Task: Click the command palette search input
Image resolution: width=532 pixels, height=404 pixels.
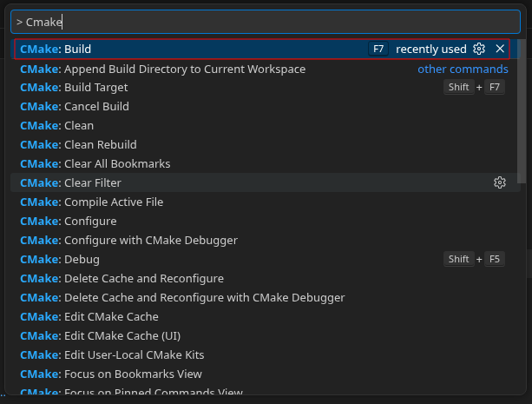Action: 260,22
